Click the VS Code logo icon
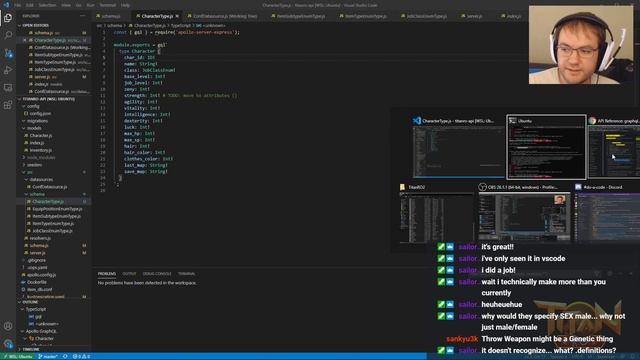640x360 pixels. point(6,5)
